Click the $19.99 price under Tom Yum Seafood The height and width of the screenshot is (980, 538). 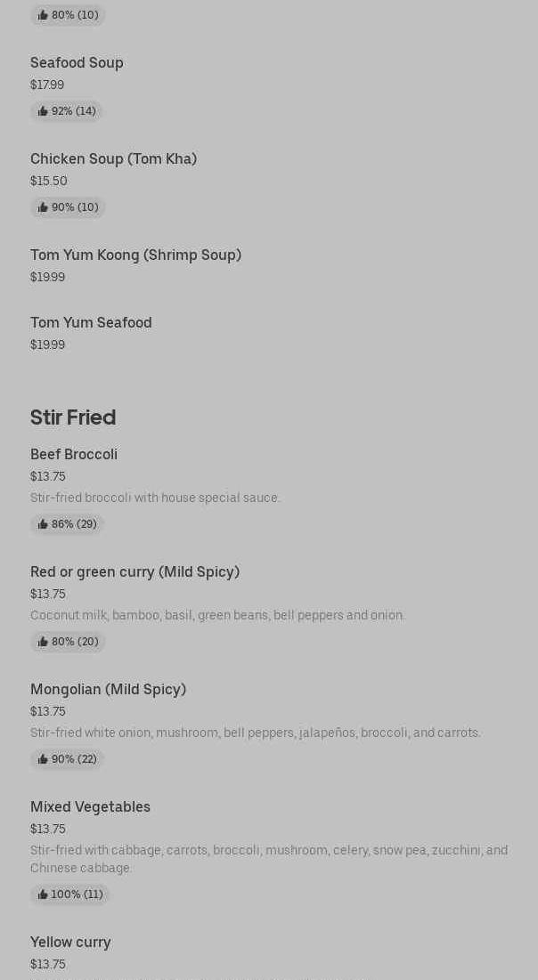click(x=47, y=344)
